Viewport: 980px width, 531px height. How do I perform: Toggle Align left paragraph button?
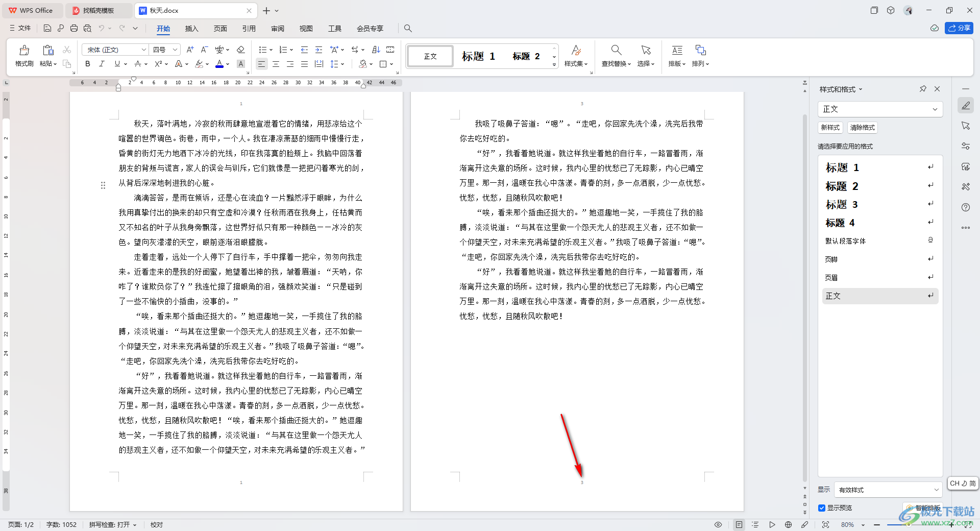coord(261,64)
